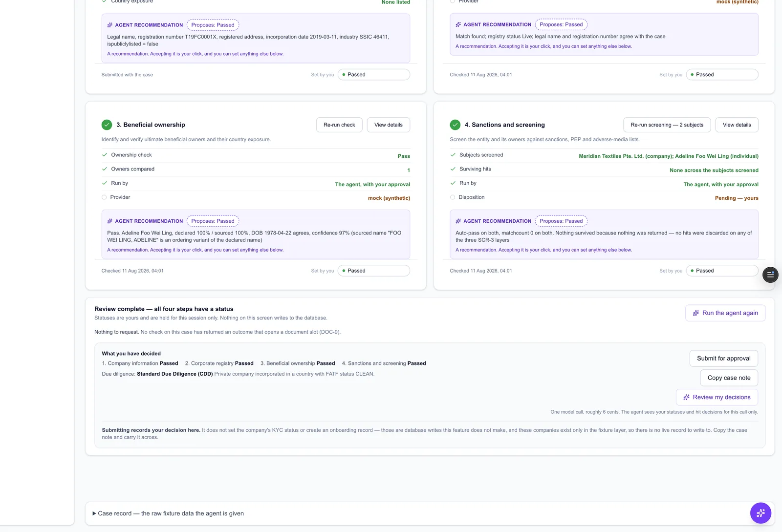
Task: Click the mock (synthetic) provider value in Beneficial ownership
Action: 389,198
